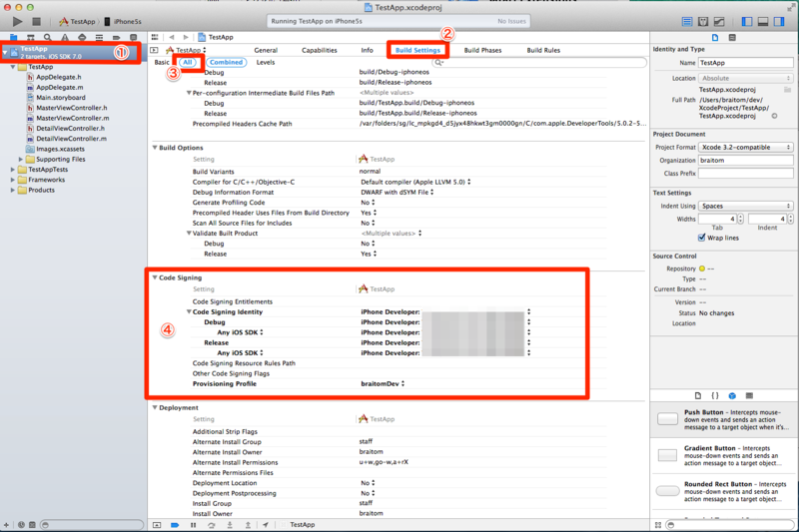
Task: Toggle the debug area visibility
Action: click(763, 21)
